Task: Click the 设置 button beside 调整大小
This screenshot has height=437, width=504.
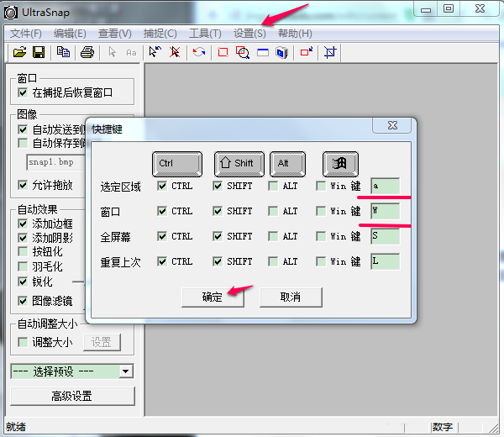Action: pyautogui.click(x=102, y=342)
